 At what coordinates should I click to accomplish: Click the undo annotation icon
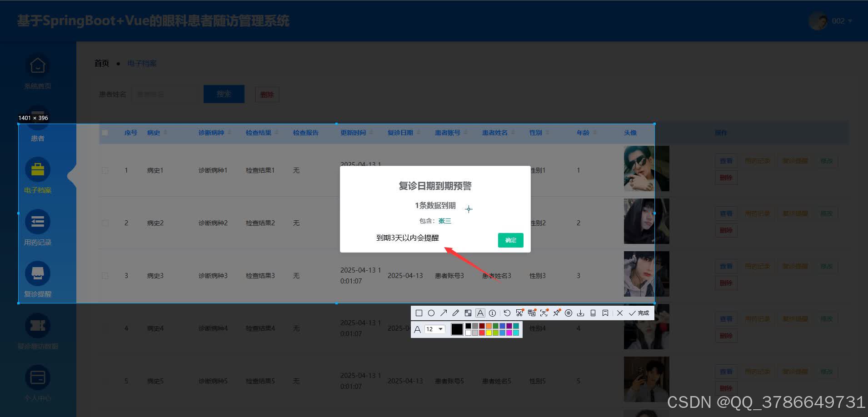pyautogui.click(x=507, y=313)
